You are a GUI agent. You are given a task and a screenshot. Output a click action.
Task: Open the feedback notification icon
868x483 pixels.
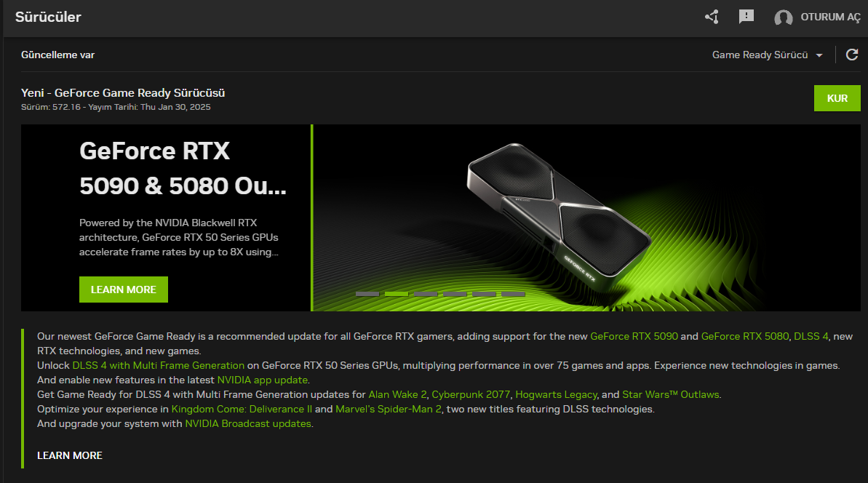(x=746, y=17)
